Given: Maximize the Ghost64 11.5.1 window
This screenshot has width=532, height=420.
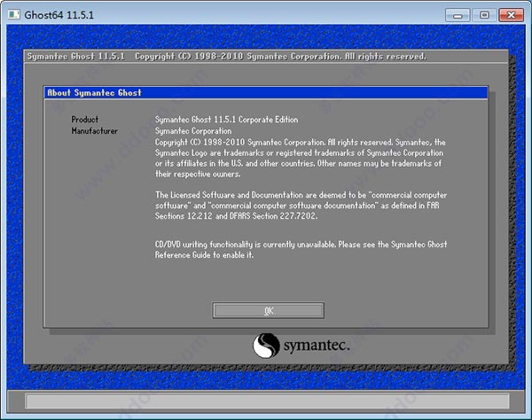Looking at the screenshot, I should [x=484, y=15].
